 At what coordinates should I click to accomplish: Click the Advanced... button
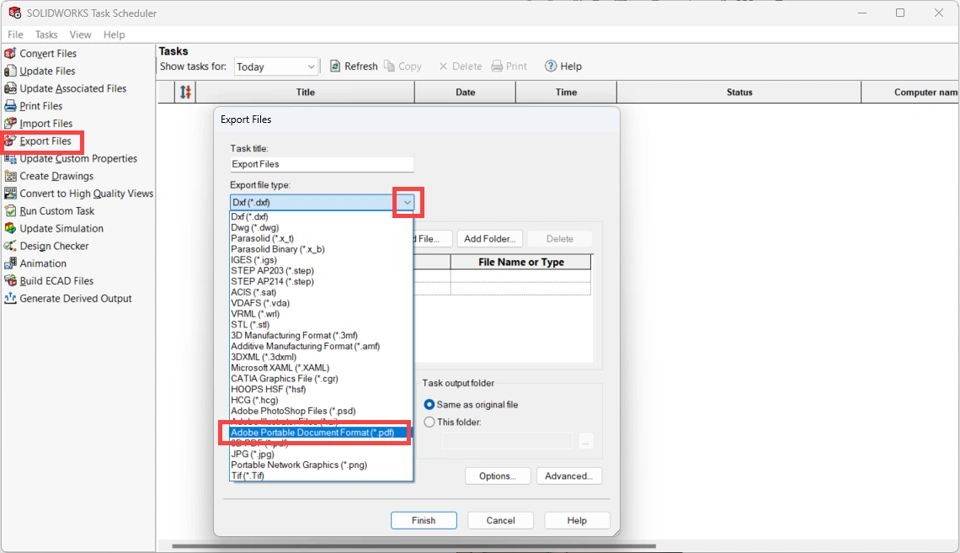[569, 476]
